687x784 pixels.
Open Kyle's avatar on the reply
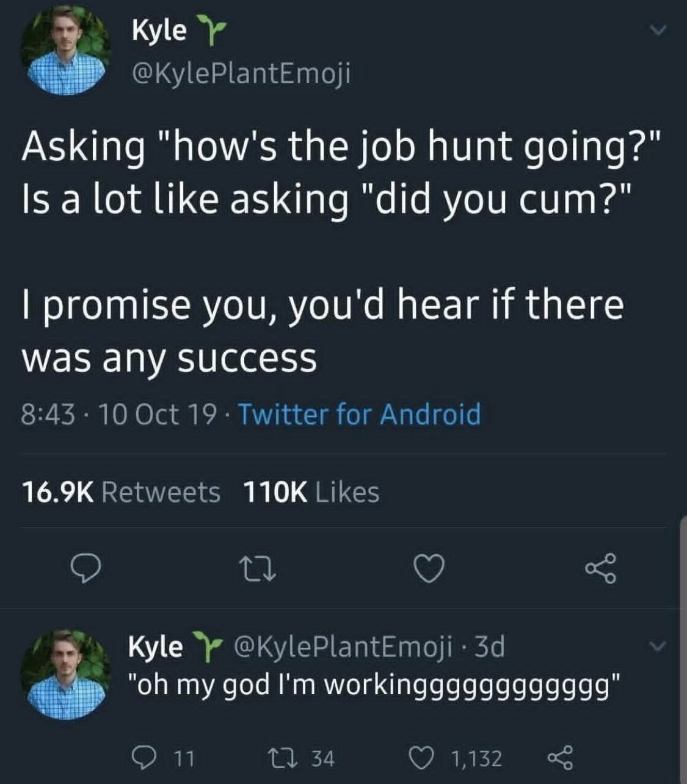tap(66, 675)
